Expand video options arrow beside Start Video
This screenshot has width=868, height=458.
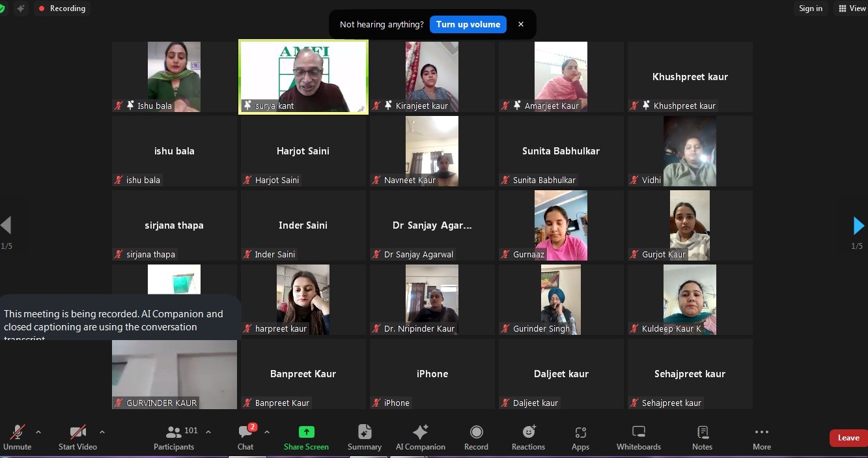click(102, 432)
